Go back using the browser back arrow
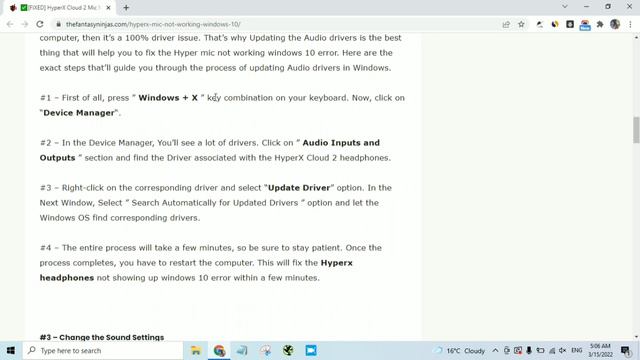 (10, 24)
